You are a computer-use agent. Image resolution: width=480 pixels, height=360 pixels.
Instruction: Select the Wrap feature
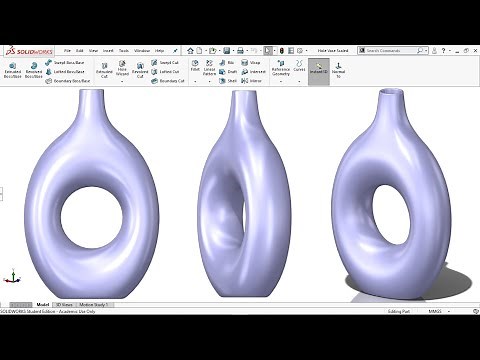tap(251, 63)
